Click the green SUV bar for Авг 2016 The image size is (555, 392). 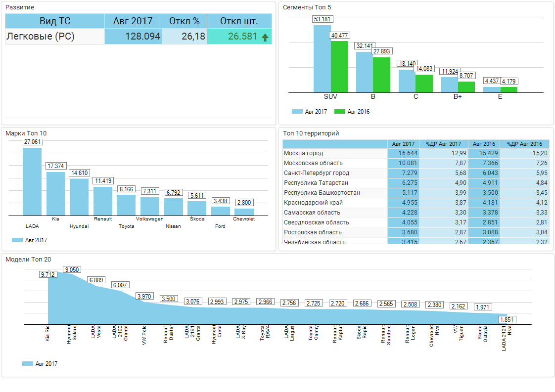339,66
